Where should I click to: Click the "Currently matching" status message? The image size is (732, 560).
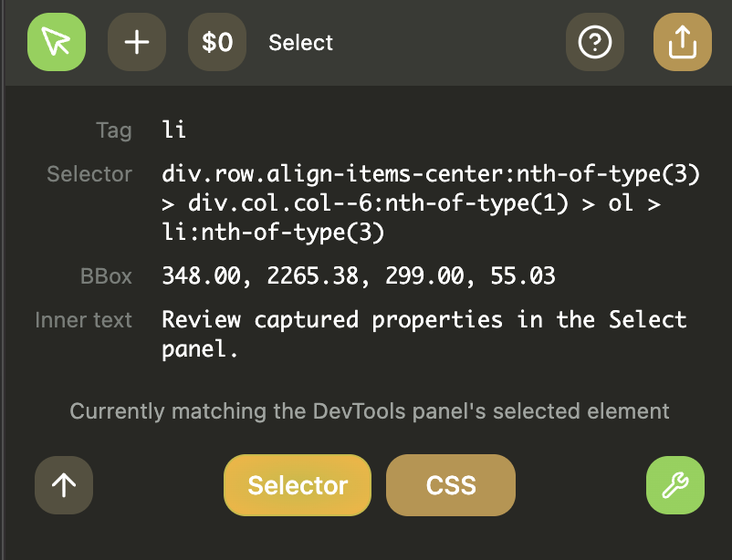pyautogui.click(x=370, y=411)
